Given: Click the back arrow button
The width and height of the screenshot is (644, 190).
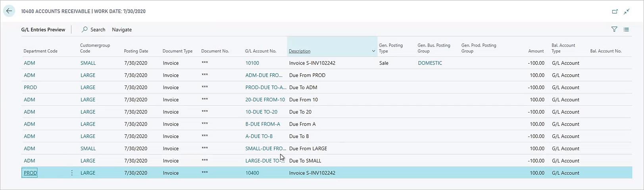Looking at the screenshot, I should (9, 11).
